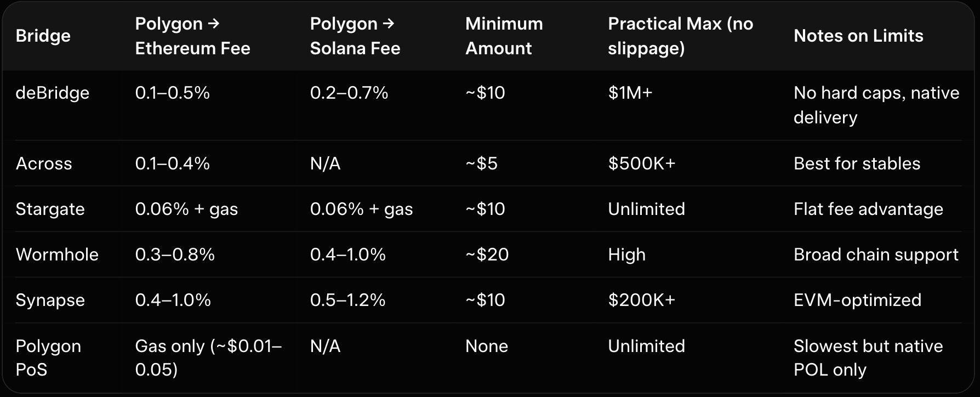Select the "0.5–1.2%" Solana fee cell
Image resolution: width=980 pixels, height=397 pixels.
pyautogui.click(x=347, y=300)
